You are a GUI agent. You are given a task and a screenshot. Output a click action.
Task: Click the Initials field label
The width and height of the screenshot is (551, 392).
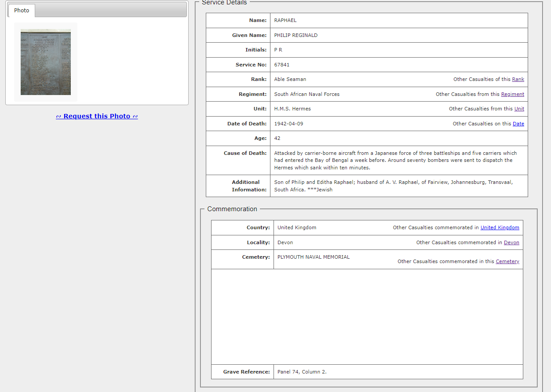click(256, 50)
